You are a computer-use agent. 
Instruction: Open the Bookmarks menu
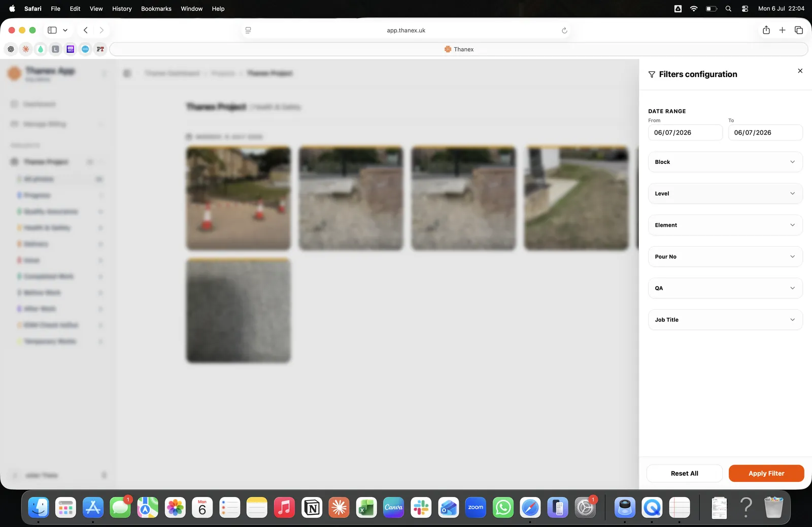(156, 9)
